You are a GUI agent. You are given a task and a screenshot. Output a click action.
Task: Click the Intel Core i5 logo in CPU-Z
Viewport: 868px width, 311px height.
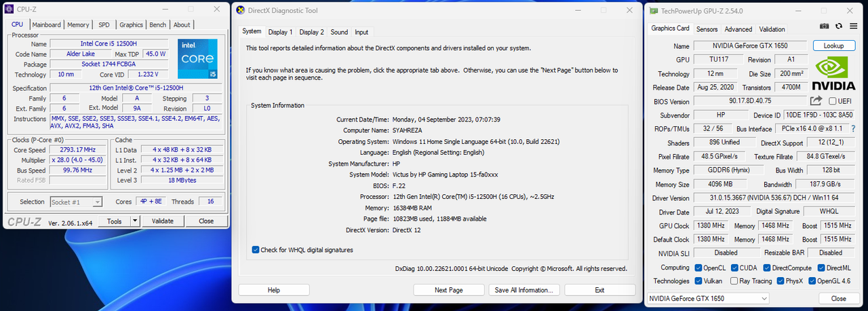point(198,58)
